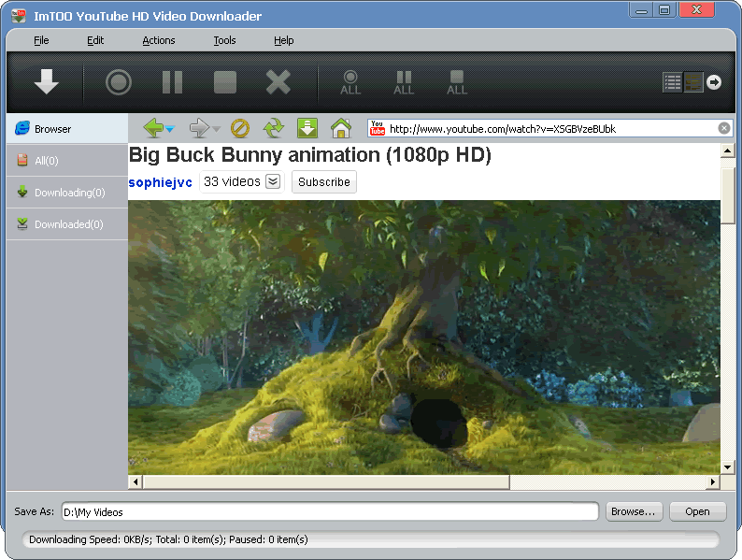Click the round white arrow icon in toolbar
742x560 pixels.
(x=714, y=82)
